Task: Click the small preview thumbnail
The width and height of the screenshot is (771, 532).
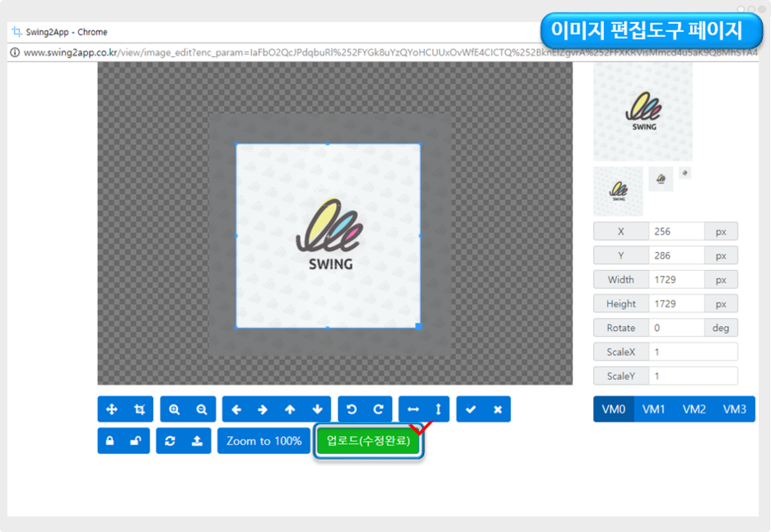Action: click(661, 179)
